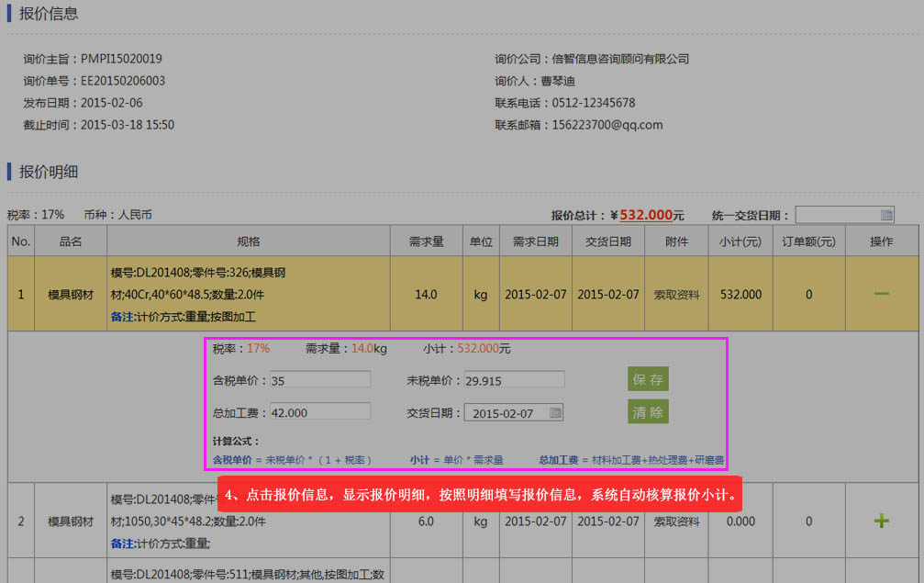This screenshot has width=924, height=583.
Task: Open calendar picker for 统一交货日期
Action: pos(885,215)
